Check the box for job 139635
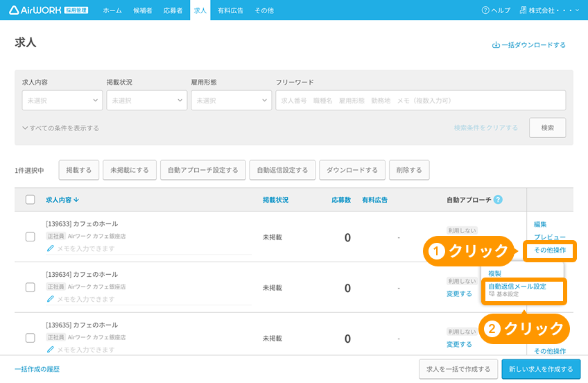The image size is (588, 383). point(31,338)
